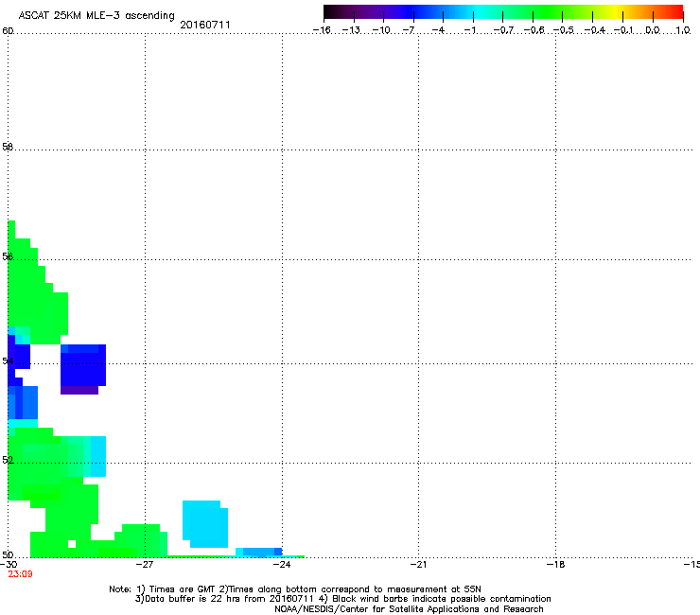The height and width of the screenshot is (615, 700).
Task: Click the longitude -21 axis label
Action: point(418,565)
